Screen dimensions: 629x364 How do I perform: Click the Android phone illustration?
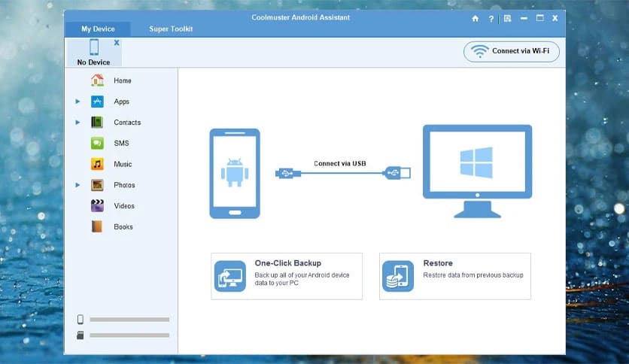coord(234,173)
